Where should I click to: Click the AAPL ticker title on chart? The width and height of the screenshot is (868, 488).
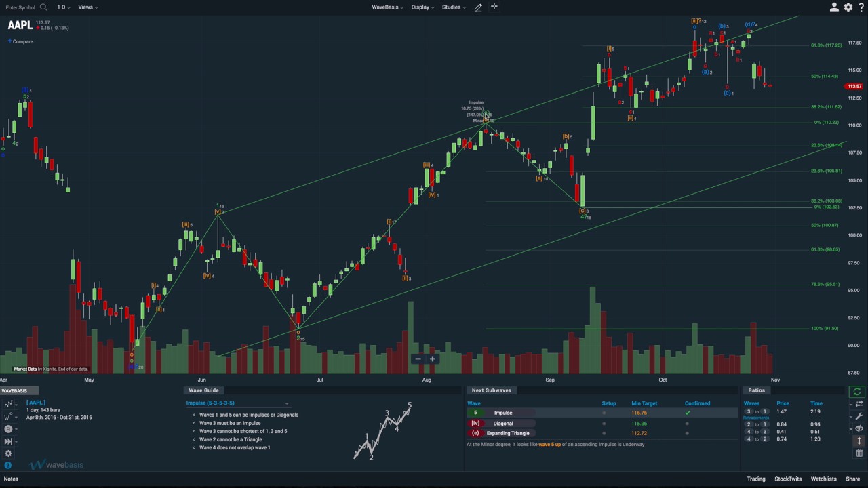[x=20, y=25]
